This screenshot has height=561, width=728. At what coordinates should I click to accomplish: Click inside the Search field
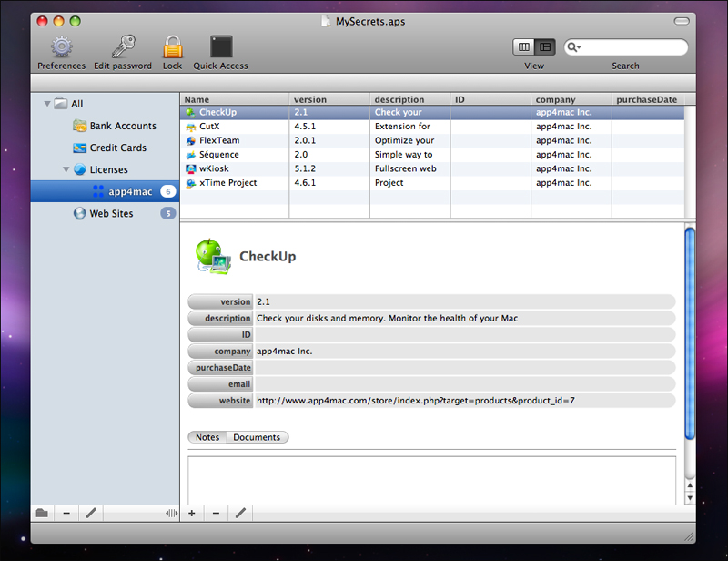[x=626, y=47]
